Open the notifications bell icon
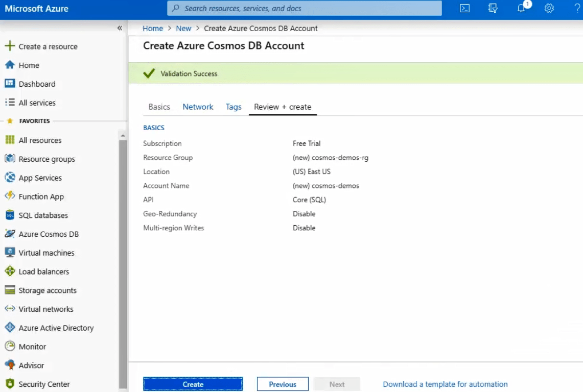This screenshot has height=392, width=583. [521, 8]
